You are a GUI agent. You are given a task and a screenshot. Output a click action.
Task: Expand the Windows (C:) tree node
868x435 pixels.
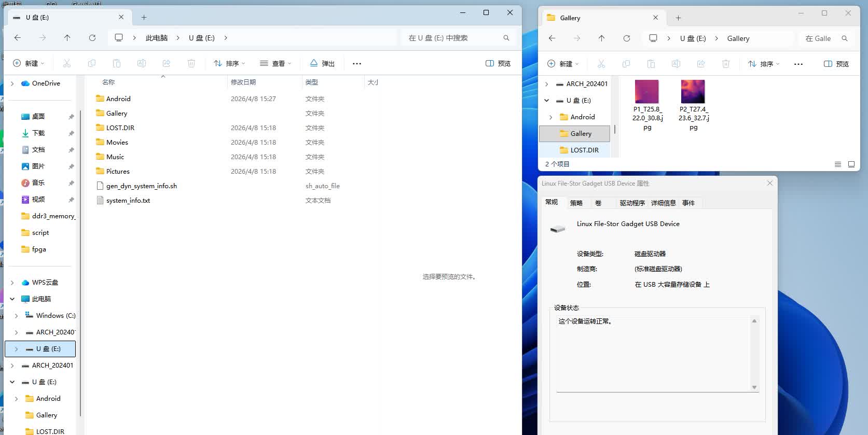point(16,316)
